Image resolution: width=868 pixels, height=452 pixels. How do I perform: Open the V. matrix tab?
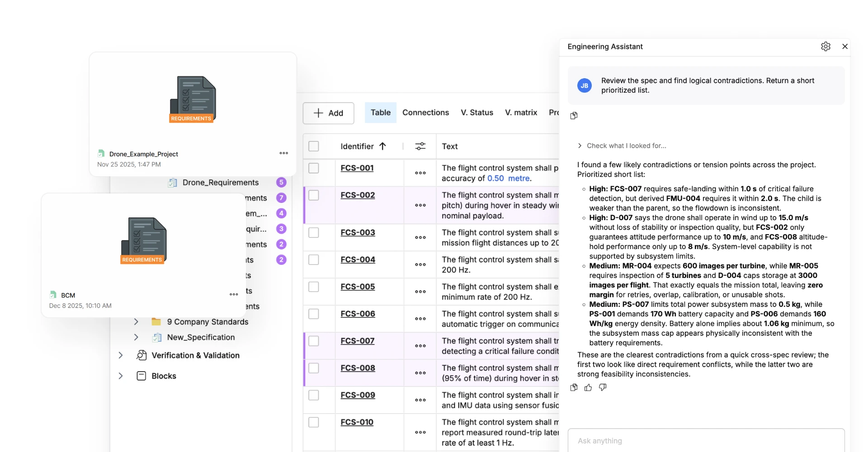(521, 113)
